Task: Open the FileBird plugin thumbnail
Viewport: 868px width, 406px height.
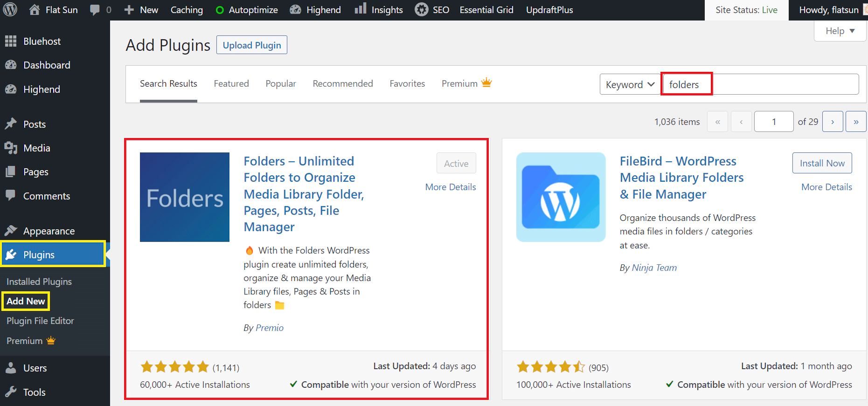Action: pyautogui.click(x=561, y=197)
